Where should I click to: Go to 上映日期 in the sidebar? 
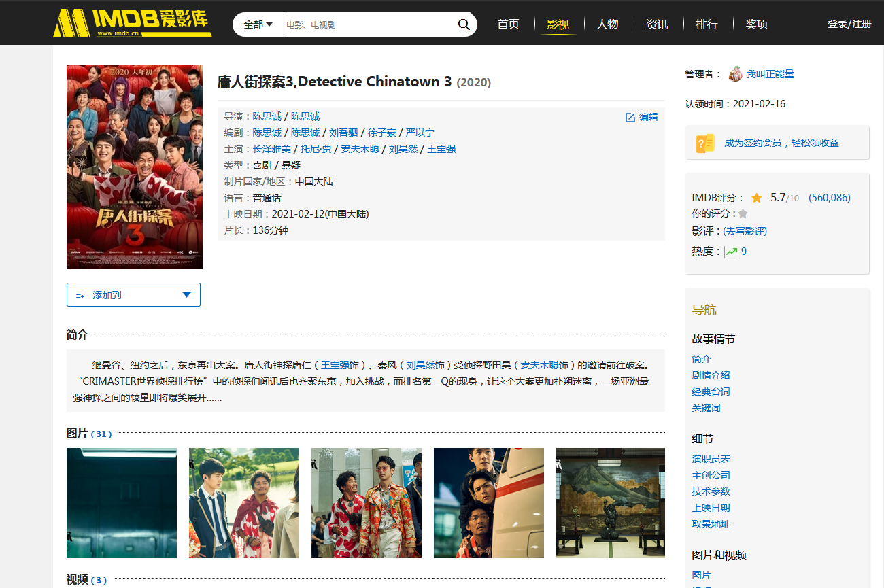pyautogui.click(x=711, y=508)
